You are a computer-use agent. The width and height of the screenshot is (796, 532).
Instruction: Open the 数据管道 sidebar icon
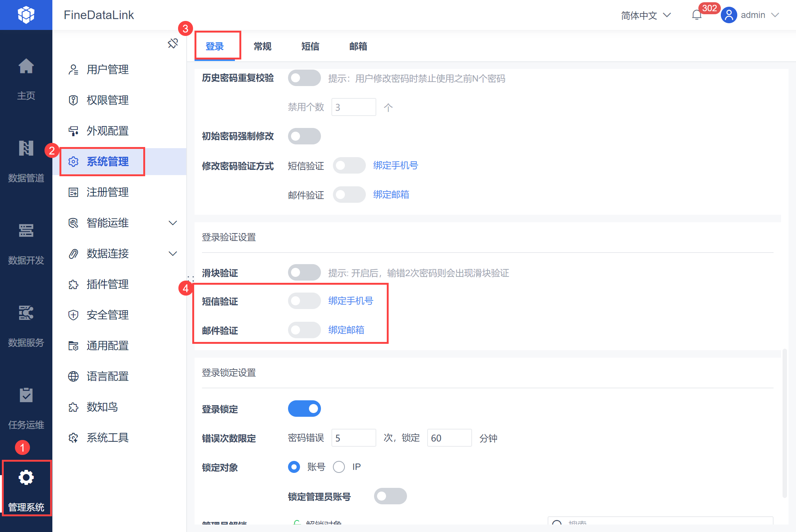click(26, 149)
